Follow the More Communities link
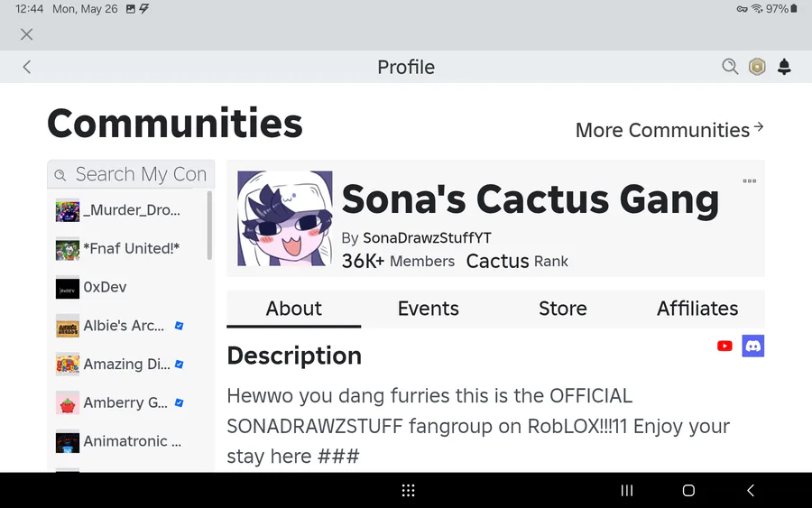Image resolution: width=812 pixels, height=508 pixels. [669, 130]
